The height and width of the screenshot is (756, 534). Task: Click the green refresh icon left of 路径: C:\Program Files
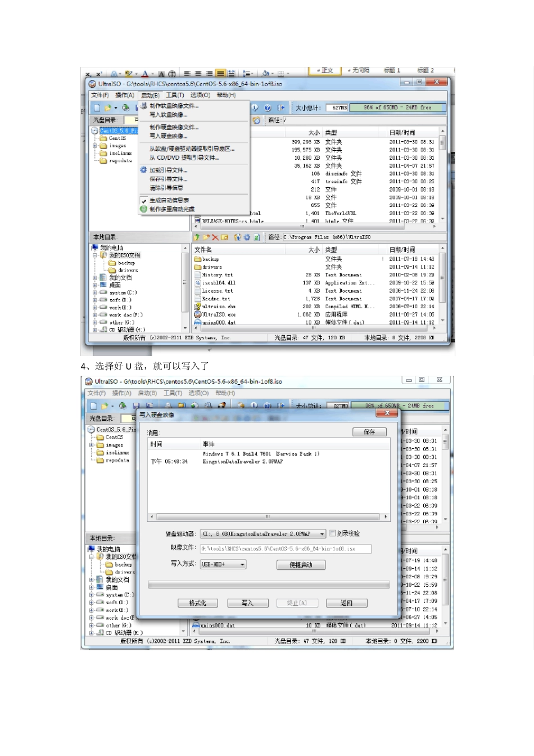pos(257,237)
